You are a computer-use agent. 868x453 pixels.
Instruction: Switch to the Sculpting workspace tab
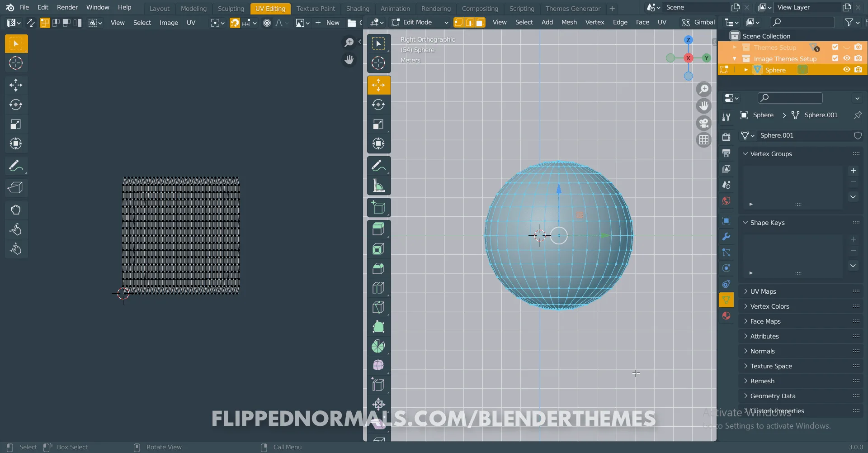click(x=231, y=9)
